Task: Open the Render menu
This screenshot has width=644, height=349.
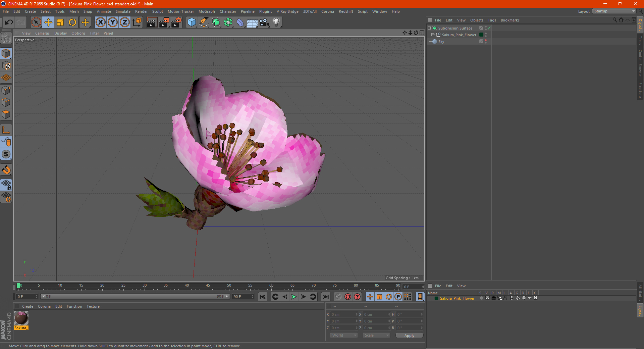Action: pyautogui.click(x=141, y=11)
